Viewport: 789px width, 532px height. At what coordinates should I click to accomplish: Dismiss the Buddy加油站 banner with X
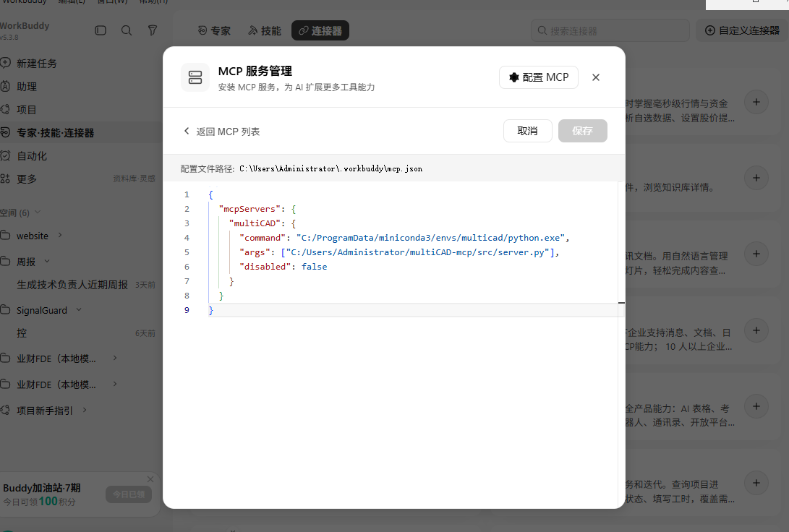pos(150,479)
